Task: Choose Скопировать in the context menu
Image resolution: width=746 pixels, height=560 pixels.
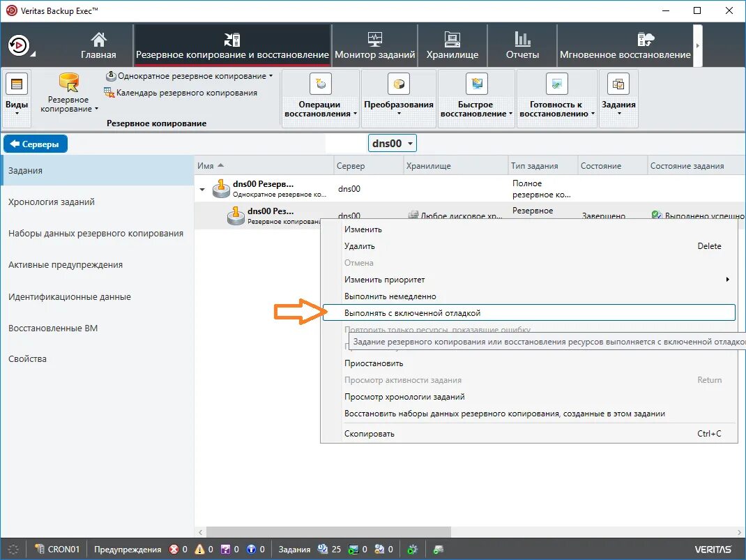Action: 529,434
